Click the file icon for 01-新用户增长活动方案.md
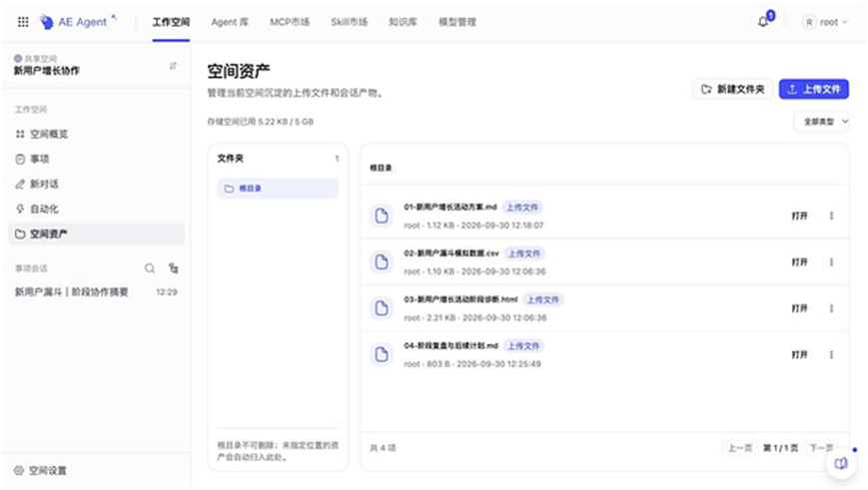The image size is (868, 490). (382, 216)
